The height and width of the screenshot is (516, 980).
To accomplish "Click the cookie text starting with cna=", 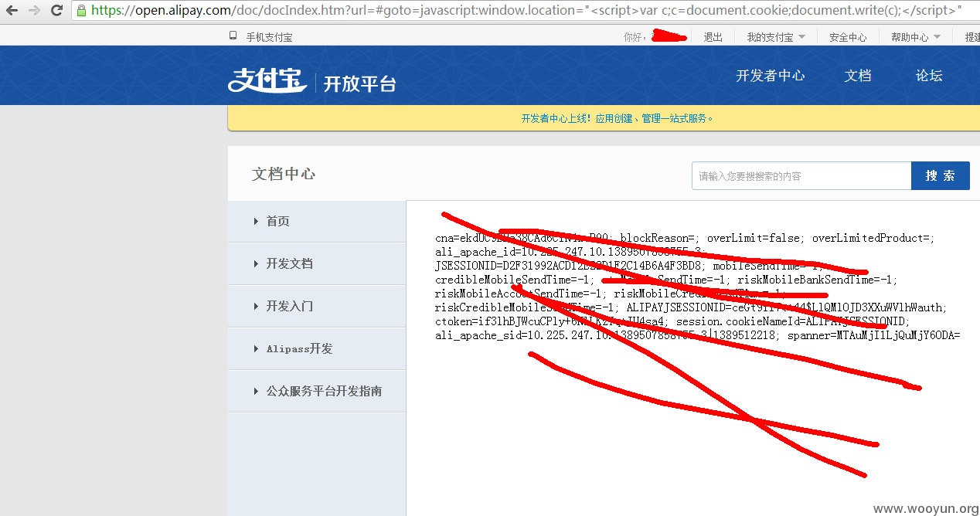I will click(685, 238).
